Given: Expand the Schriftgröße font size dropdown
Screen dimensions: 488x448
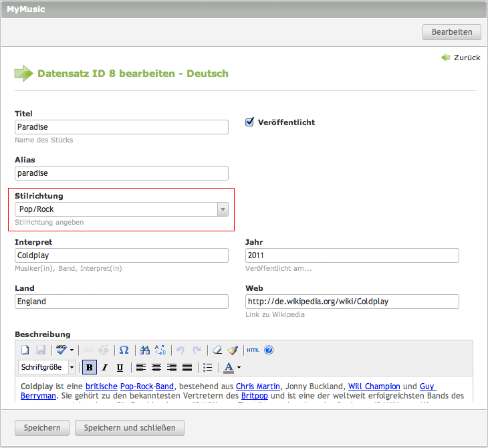Looking at the screenshot, I should [72, 367].
